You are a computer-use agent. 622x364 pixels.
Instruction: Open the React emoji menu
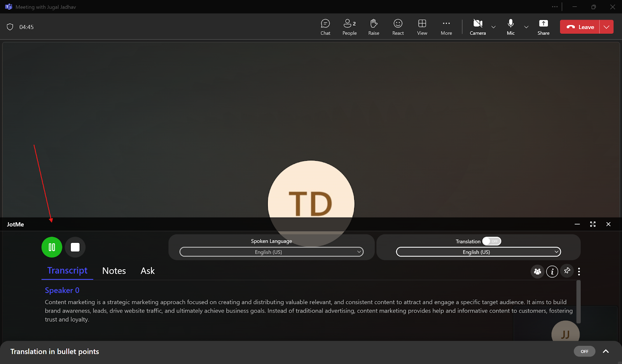click(398, 27)
